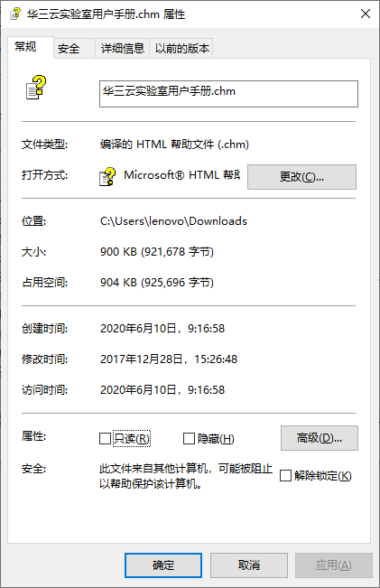Click the filename text field
The width and height of the screenshot is (380, 588).
point(228,94)
